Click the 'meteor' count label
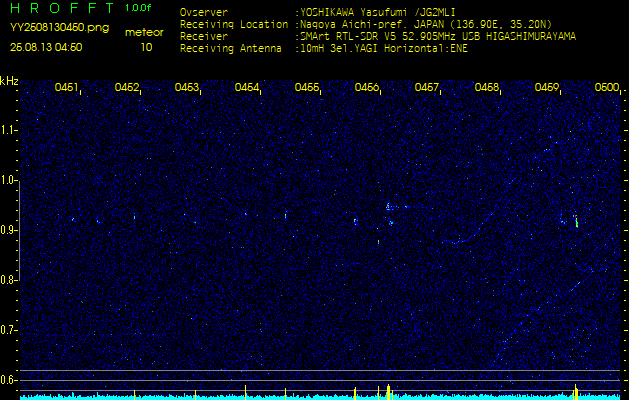 click(144, 33)
